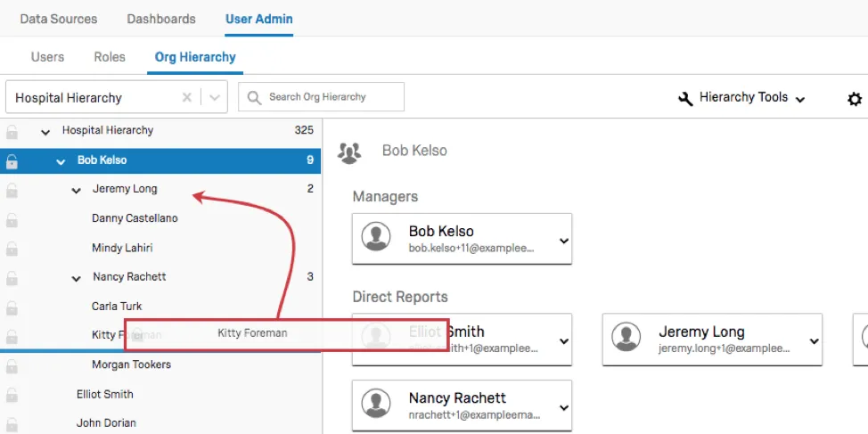Click the group icon beside Bob Kelso heading

point(349,151)
